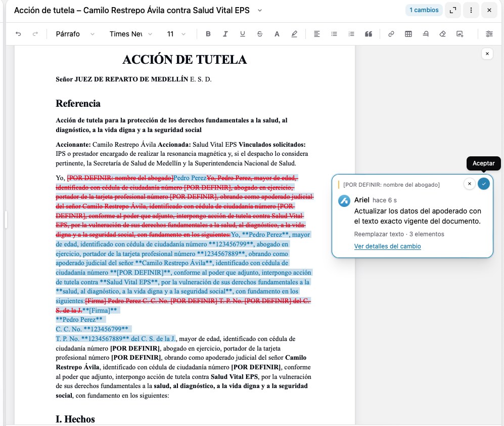This screenshot has width=504, height=426.
Task: Click the Referencia heading
Action: click(78, 103)
